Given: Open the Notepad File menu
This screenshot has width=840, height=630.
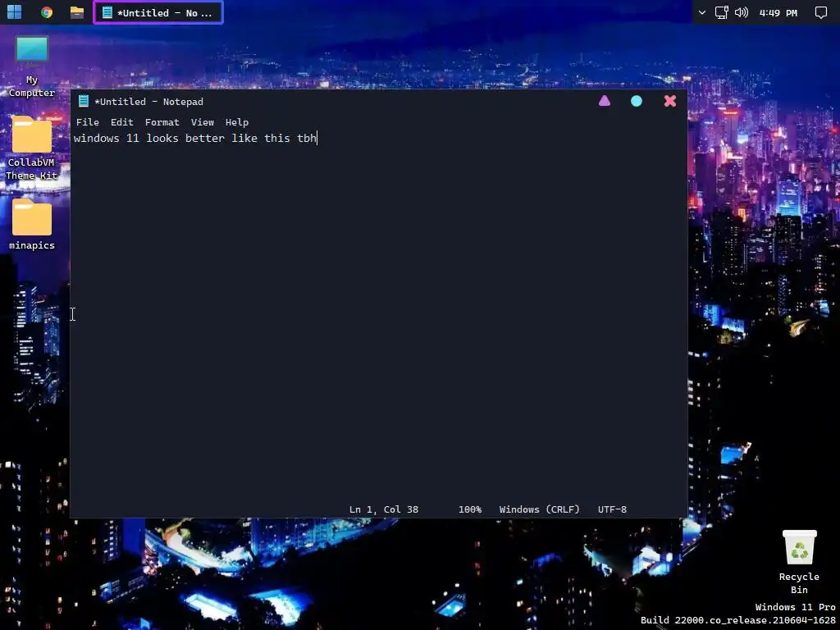Looking at the screenshot, I should click(x=87, y=122).
